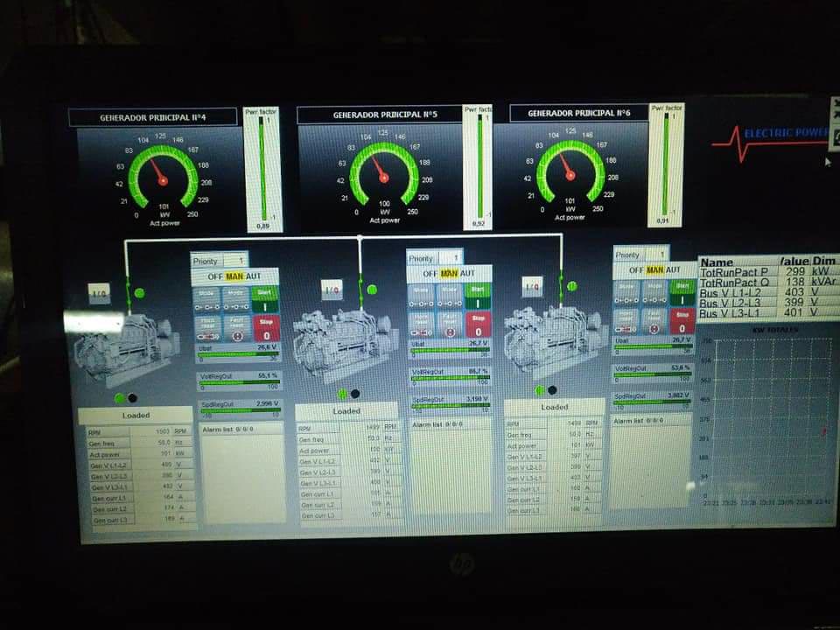This screenshot has height=630, width=840.
Task: Click I/O breaker button of Generator N°4
Action: coord(99,293)
